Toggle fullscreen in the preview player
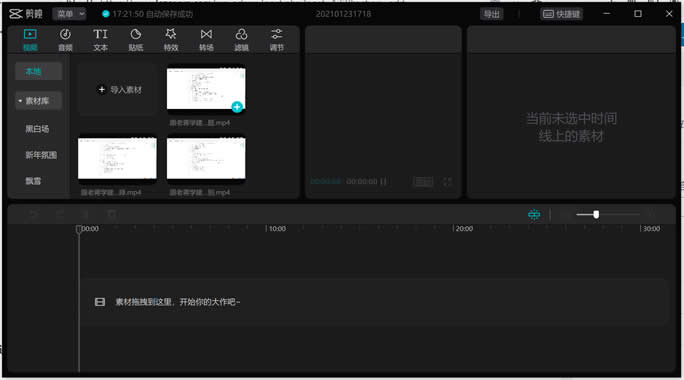 tap(448, 181)
